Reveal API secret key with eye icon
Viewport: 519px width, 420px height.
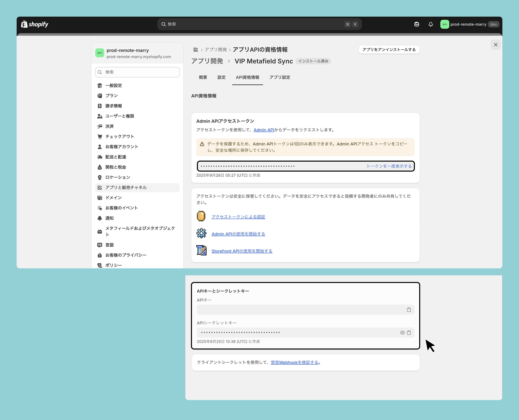point(402,333)
